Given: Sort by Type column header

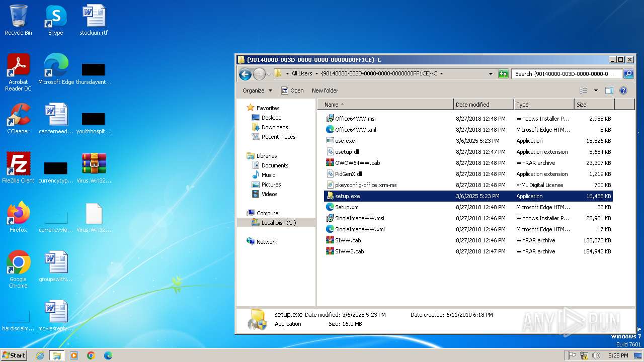Looking at the screenshot, I should tap(544, 105).
